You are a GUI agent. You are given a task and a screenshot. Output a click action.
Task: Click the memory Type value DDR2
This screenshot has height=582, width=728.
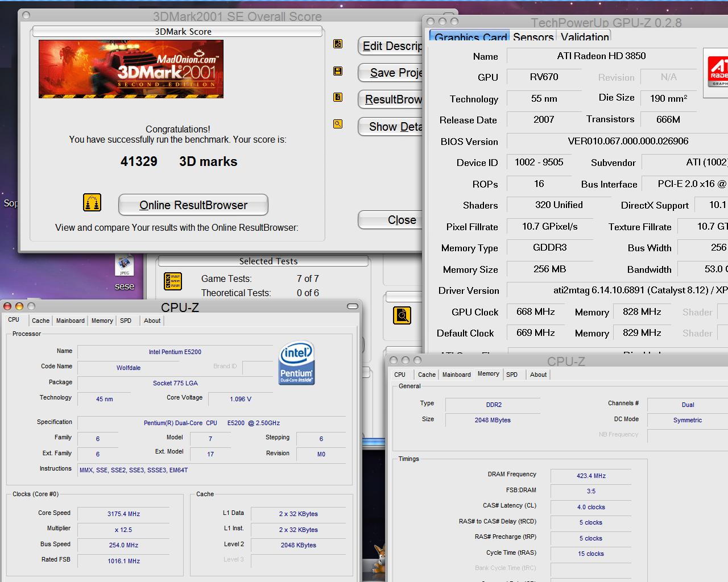493,405
